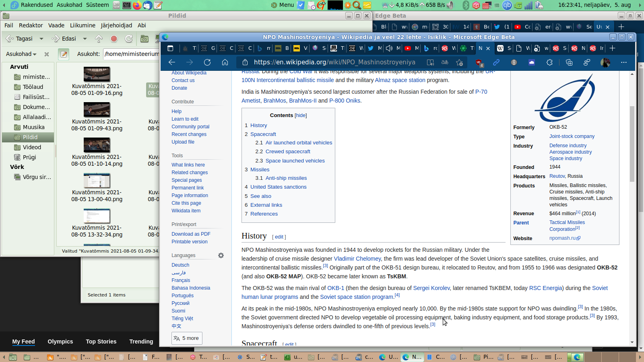Expand the 5 more languages list
This screenshot has height=362, width=644.
[x=187, y=338]
